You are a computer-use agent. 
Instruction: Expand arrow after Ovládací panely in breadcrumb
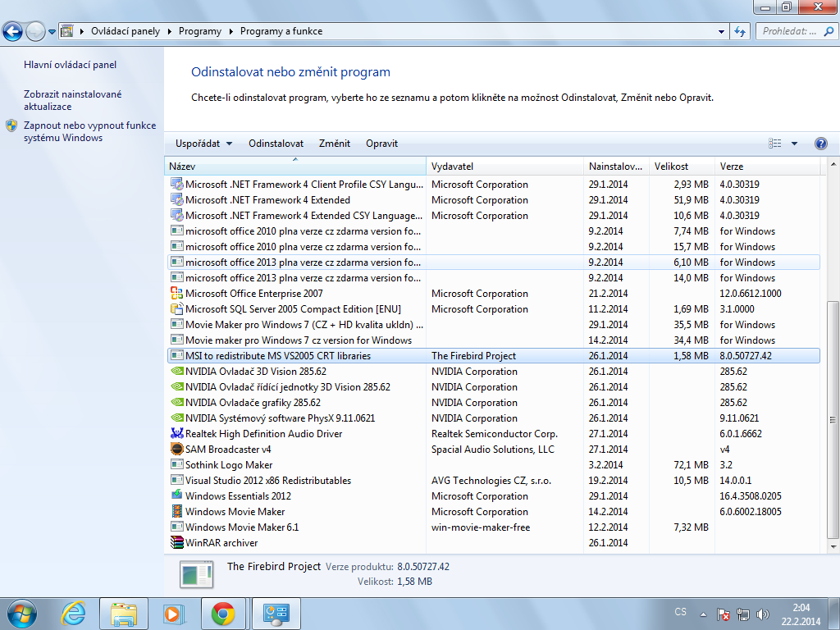click(x=169, y=31)
